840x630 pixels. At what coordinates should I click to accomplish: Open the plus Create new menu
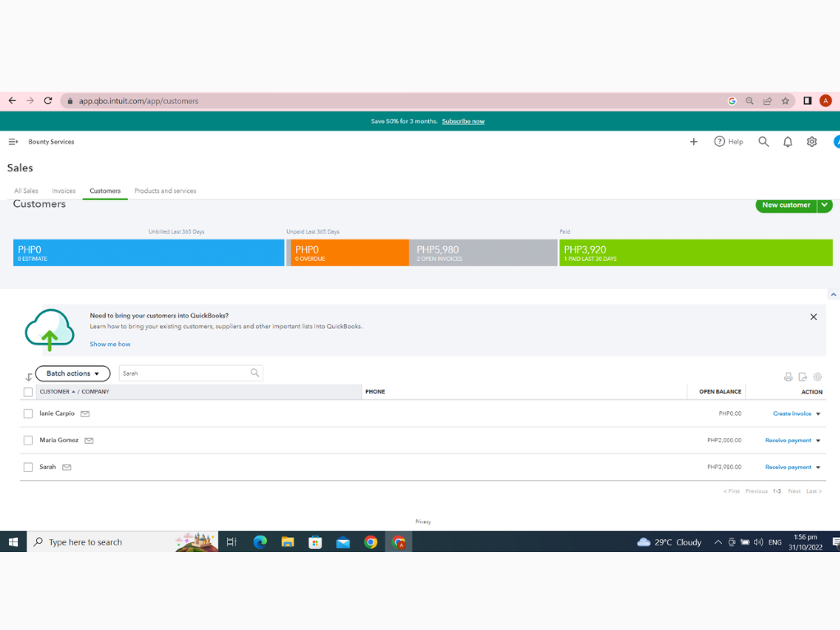click(694, 141)
